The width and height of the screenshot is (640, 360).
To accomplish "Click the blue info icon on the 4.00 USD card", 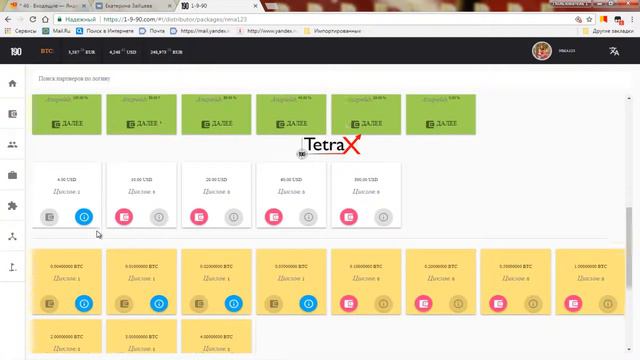I will click(84, 217).
